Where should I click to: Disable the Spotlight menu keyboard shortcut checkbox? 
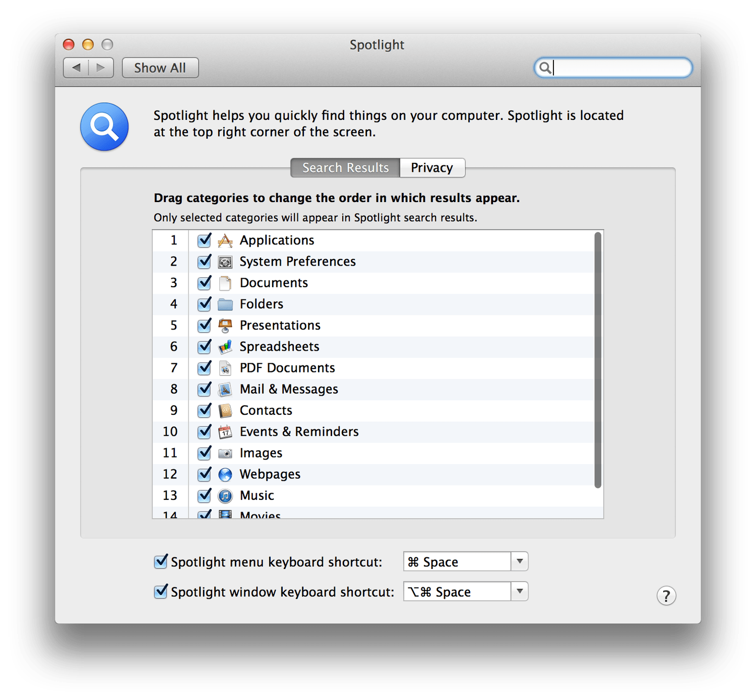point(161,561)
